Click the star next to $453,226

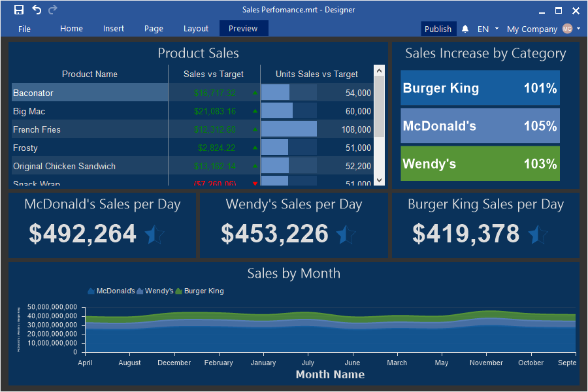coord(346,235)
